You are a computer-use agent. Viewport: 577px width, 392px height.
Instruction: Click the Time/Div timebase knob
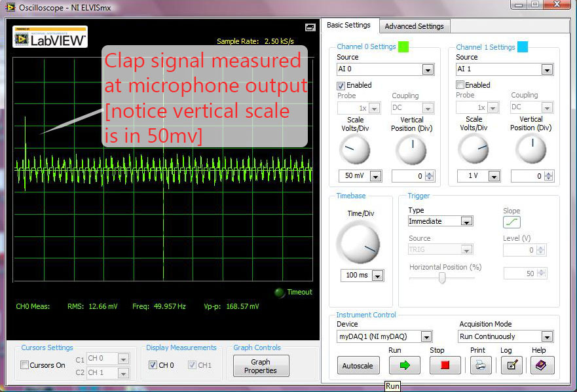click(x=358, y=243)
